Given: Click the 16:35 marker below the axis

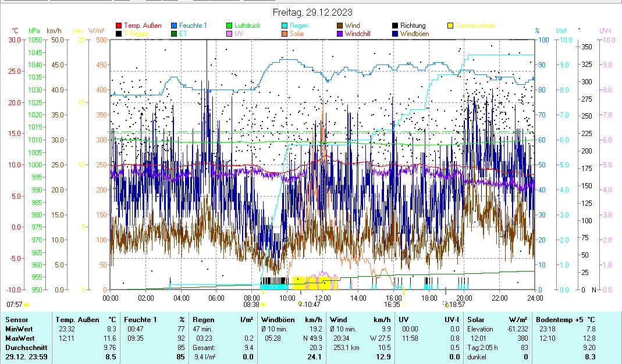Looking at the screenshot, I should tap(404, 304).
